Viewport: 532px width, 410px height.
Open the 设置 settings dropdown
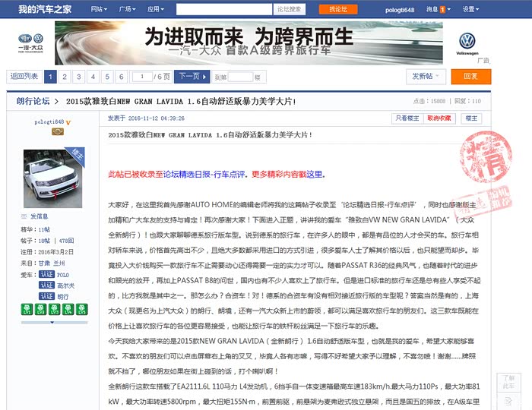tap(471, 9)
